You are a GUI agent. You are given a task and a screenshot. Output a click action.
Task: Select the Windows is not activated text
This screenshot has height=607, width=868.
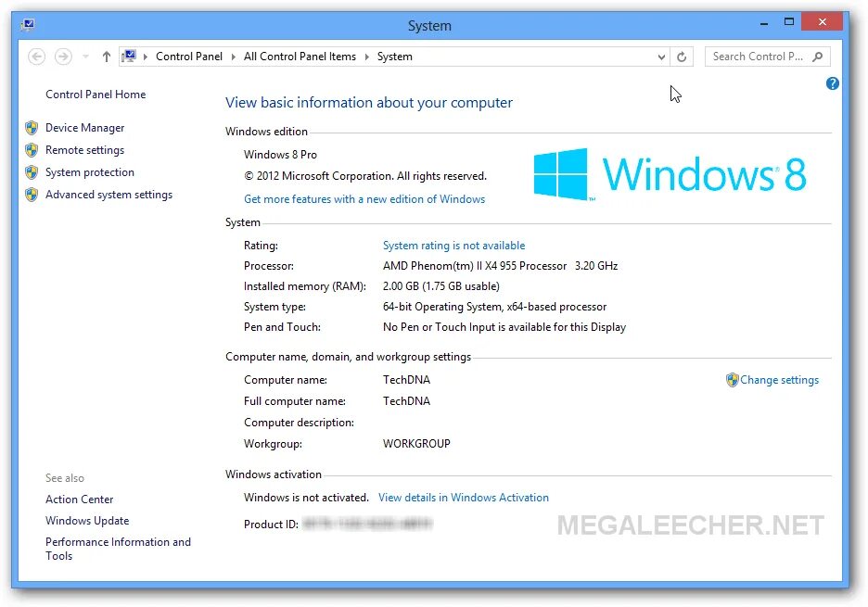point(306,498)
